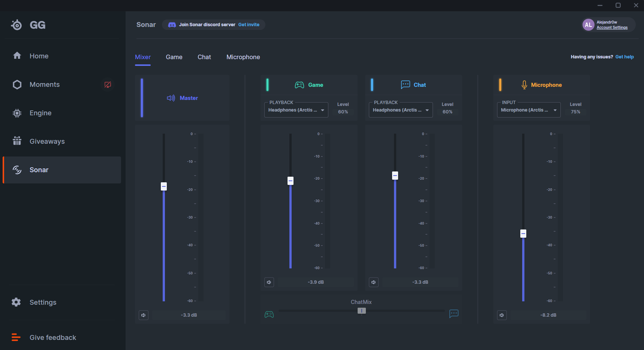Select Sonar in the sidebar
This screenshot has height=350, width=644.
tap(62, 170)
